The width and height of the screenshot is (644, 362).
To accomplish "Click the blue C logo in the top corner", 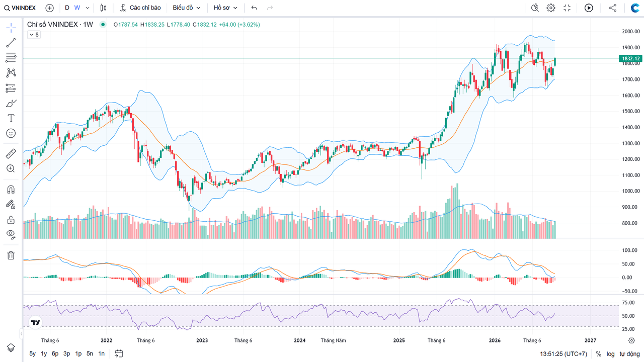I will [635, 8].
